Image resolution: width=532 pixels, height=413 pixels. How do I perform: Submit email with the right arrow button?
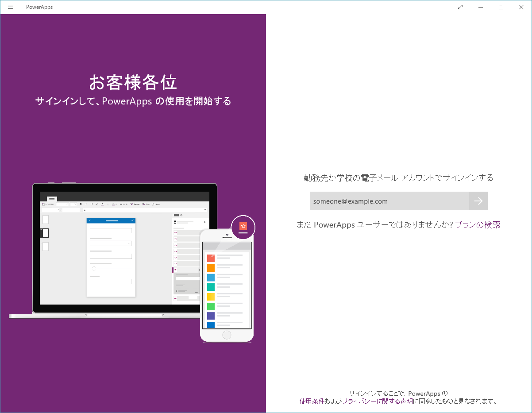(x=478, y=201)
